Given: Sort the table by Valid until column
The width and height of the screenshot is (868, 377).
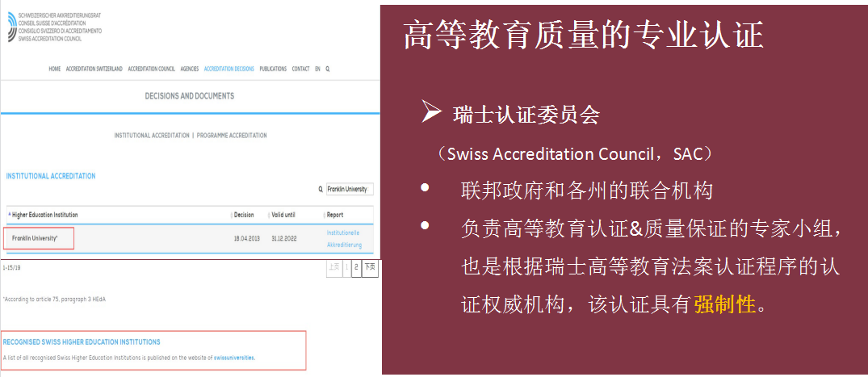Looking at the screenshot, I should click(283, 216).
